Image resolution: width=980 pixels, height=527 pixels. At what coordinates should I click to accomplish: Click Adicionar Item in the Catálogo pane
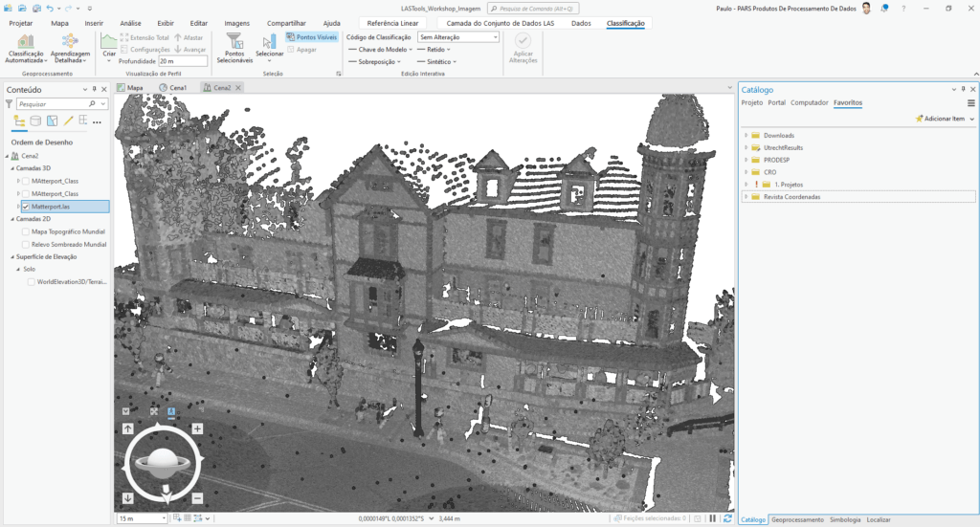(x=944, y=118)
